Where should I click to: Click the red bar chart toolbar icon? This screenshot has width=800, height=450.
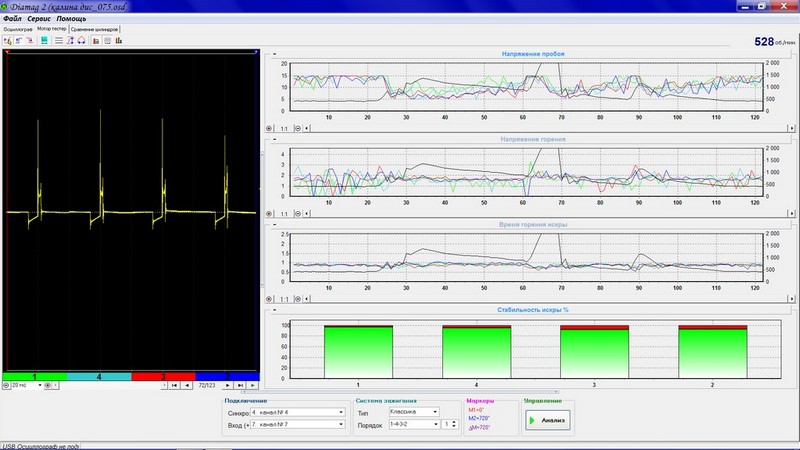coord(95,40)
